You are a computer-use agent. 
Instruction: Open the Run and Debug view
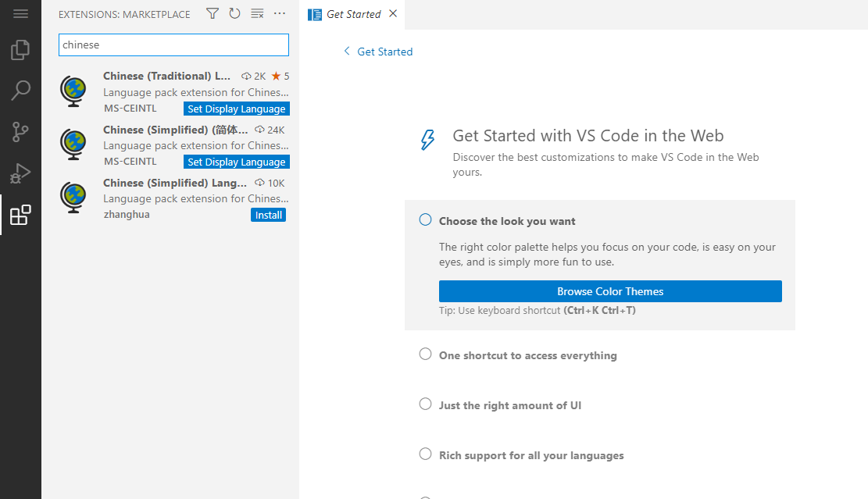20,173
